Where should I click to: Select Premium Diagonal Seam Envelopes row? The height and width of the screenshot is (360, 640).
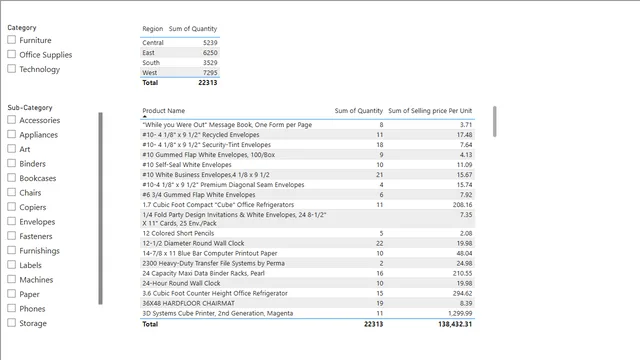307,184
